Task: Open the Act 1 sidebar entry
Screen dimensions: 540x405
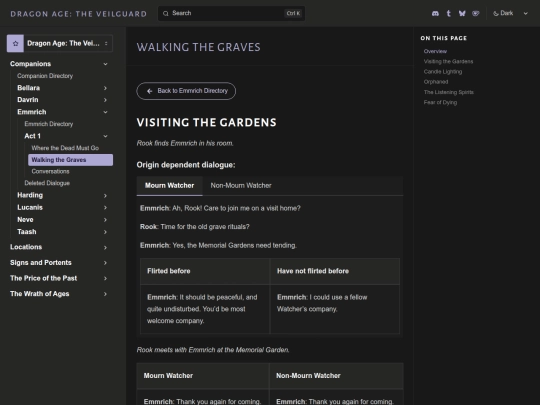Action: pyautogui.click(x=33, y=136)
